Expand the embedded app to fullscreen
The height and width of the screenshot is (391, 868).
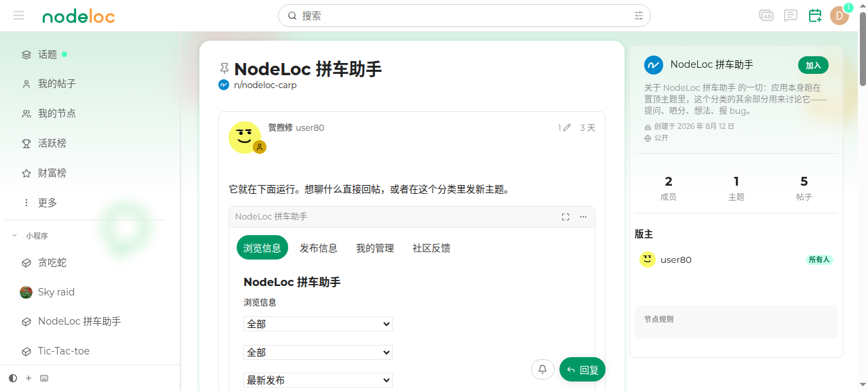pyautogui.click(x=566, y=217)
